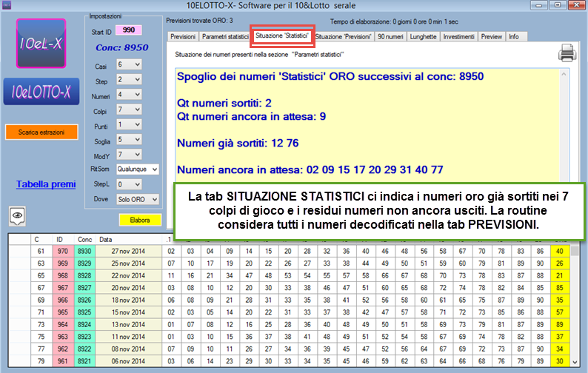Expand the RitSom Qualunque combo box
Image resolution: width=588 pixels, height=373 pixels.
(137, 169)
